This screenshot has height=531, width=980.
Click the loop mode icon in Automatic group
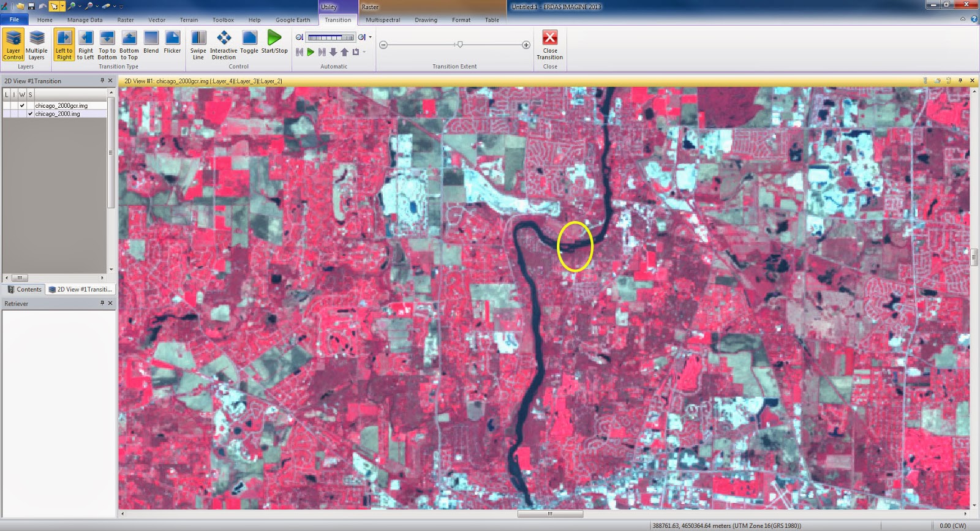tap(356, 52)
